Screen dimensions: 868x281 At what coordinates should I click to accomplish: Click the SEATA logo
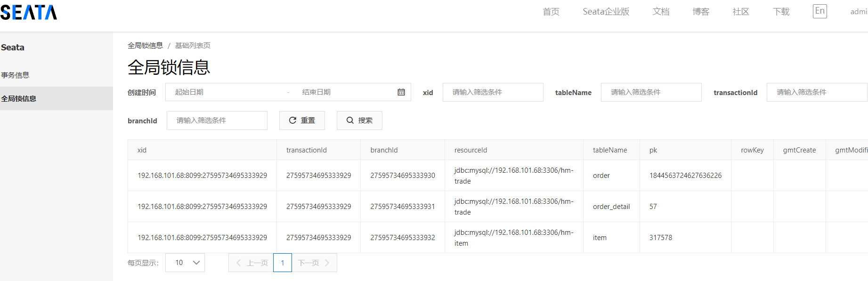(29, 12)
